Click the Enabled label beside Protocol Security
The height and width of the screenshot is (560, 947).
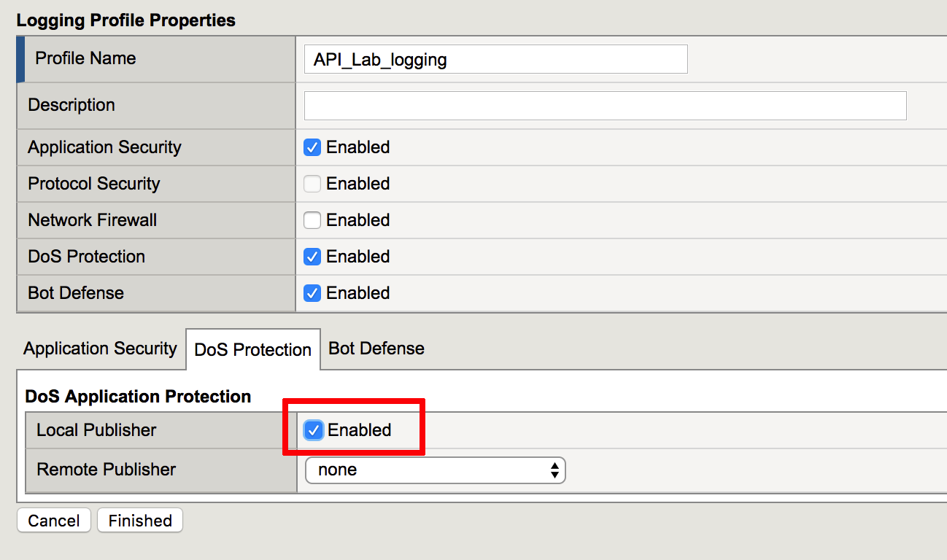click(x=358, y=184)
